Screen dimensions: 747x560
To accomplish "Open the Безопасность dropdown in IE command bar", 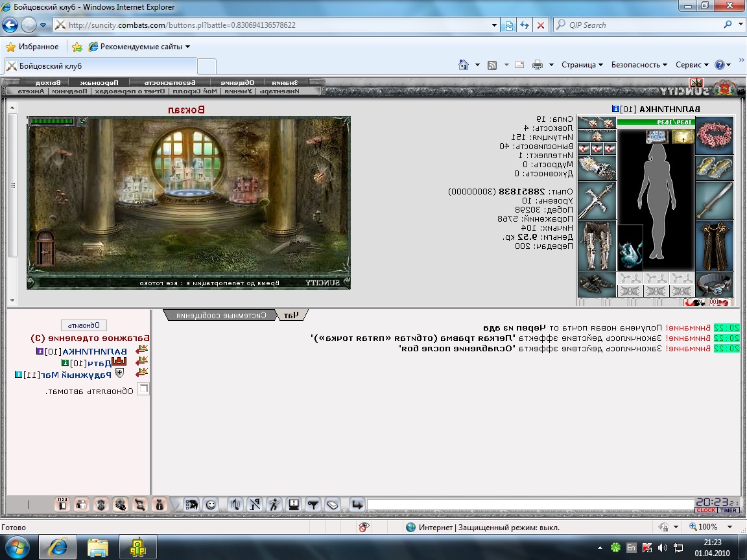I will [639, 65].
